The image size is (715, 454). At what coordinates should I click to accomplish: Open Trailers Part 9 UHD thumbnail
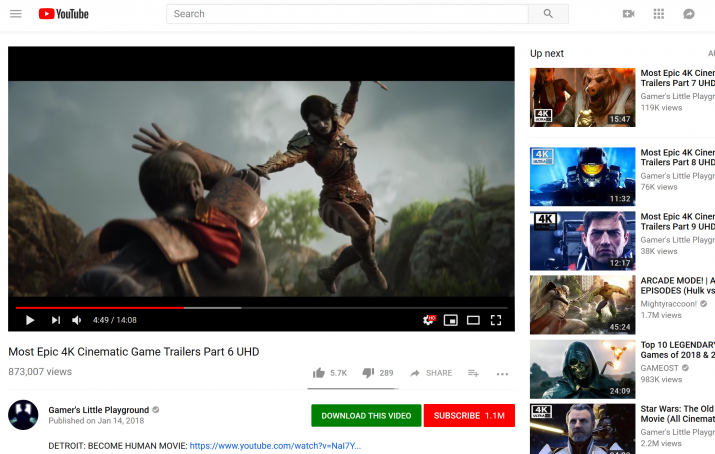582,241
